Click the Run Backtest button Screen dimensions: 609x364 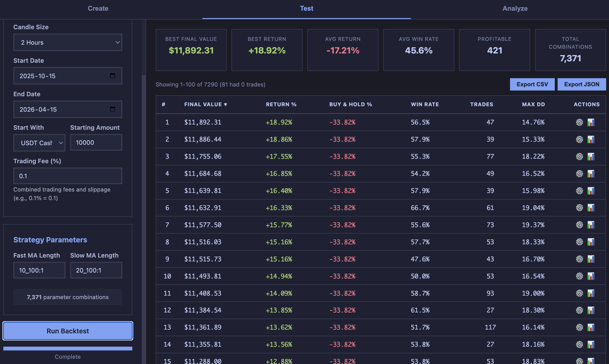pyautogui.click(x=68, y=331)
